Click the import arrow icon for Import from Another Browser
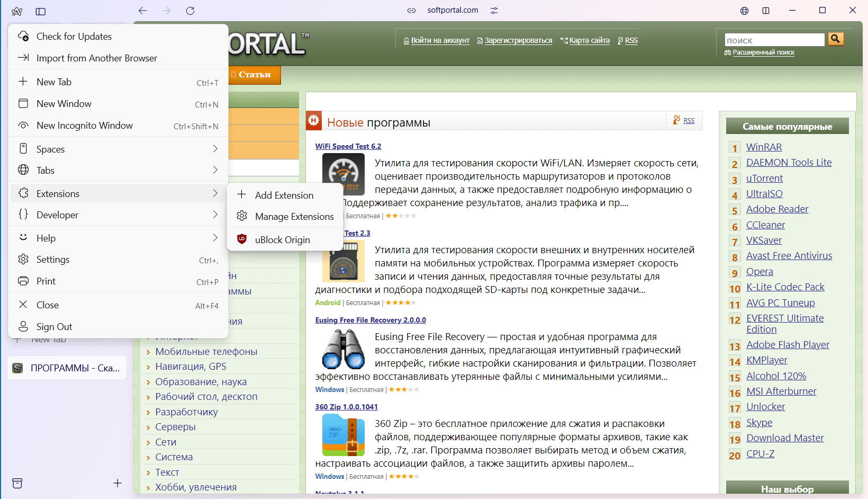The height and width of the screenshot is (499, 868). (23, 58)
